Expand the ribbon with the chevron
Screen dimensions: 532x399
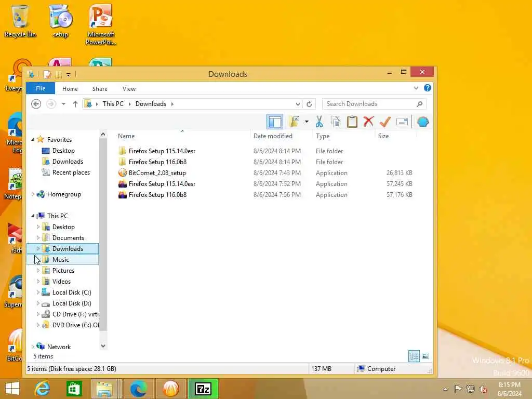click(416, 88)
